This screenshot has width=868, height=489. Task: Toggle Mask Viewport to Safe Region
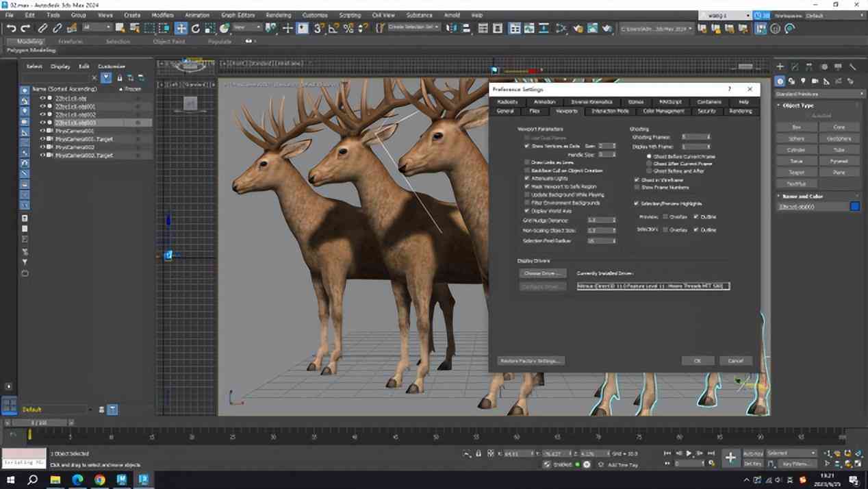point(526,186)
